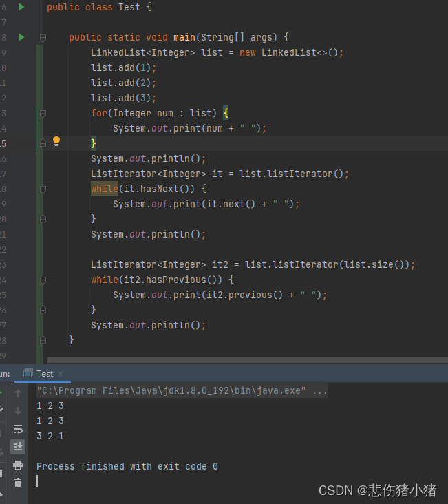Fold at the second while loop's closing brace
This screenshot has height=504, width=448.
tap(43, 310)
